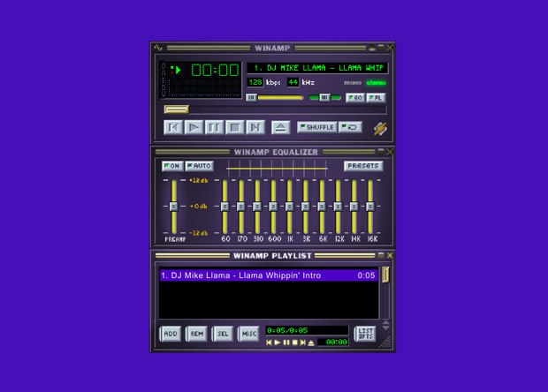Toggle the EQ window button
The image size is (548, 392).
(x=355, y=98)
